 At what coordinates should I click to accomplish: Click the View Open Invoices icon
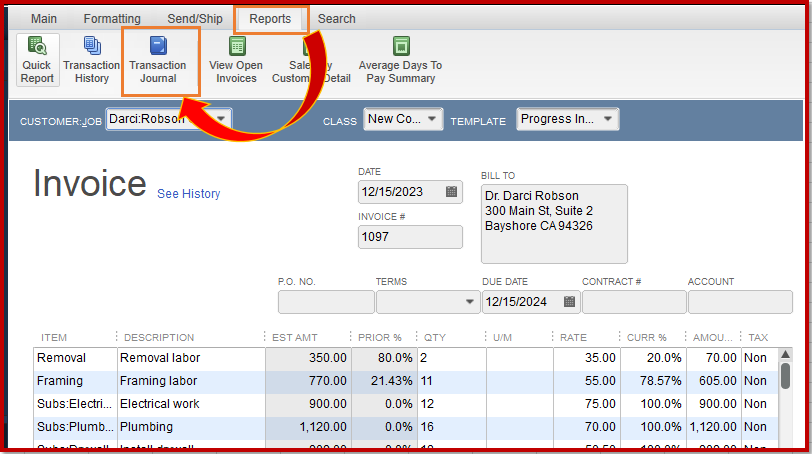236,60
